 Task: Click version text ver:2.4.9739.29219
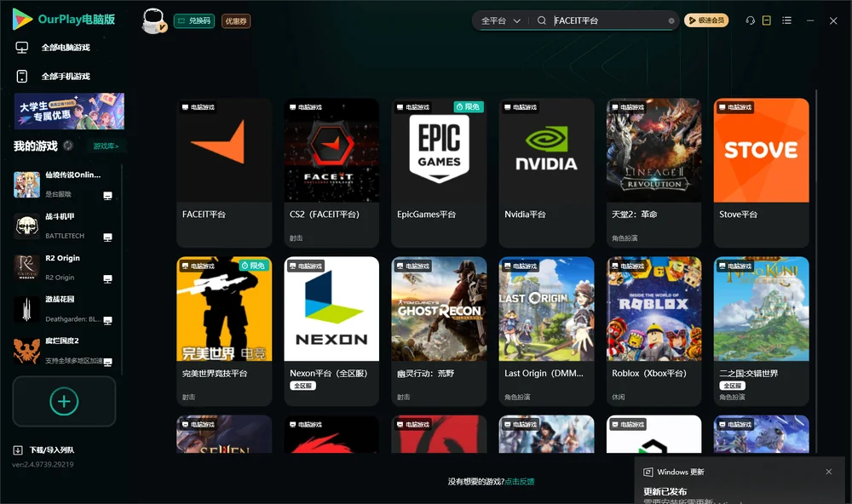coord(43,464)
